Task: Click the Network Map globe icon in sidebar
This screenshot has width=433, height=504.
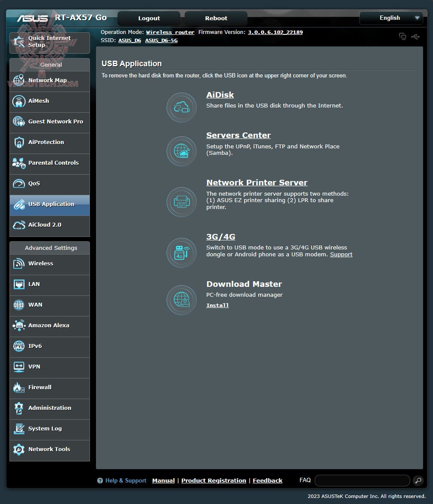Action: [x=19, y=80]
